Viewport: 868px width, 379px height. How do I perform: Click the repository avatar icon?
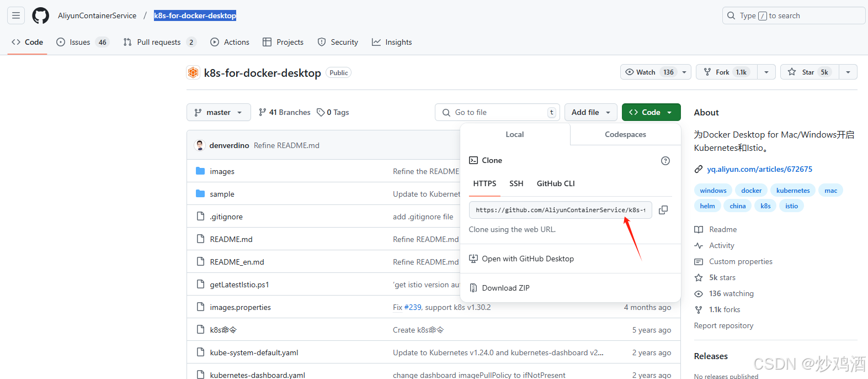coord(193,72)
